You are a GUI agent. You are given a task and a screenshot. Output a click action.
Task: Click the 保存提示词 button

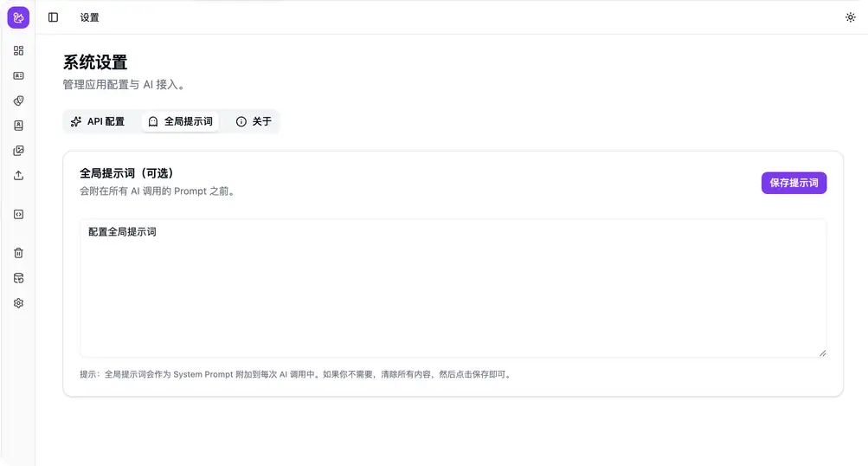pyautogui.click(x=794, y=183)
